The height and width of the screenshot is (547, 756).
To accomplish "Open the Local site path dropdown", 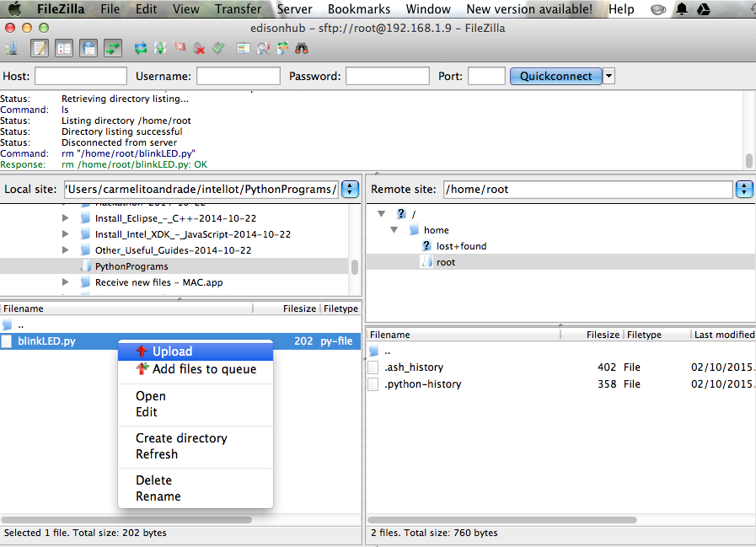I will click(x=350, y=189).
